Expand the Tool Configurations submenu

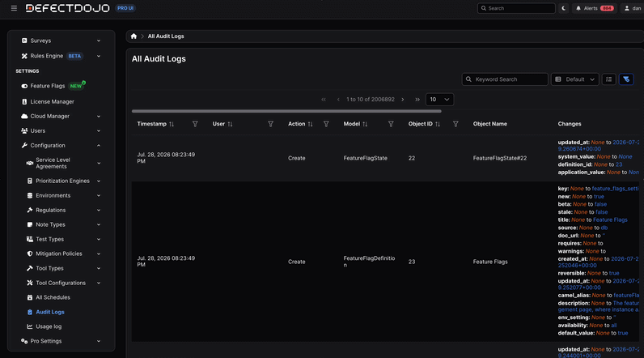(x=64, y=283)
